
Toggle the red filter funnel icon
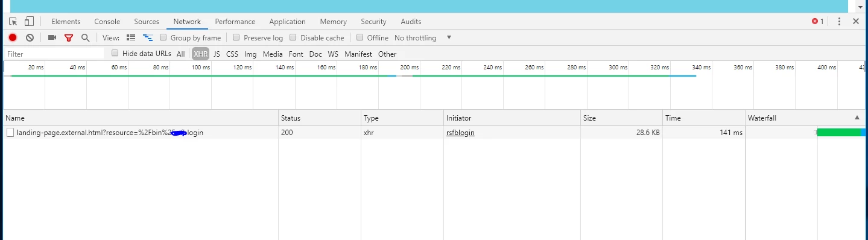point(69,37)
